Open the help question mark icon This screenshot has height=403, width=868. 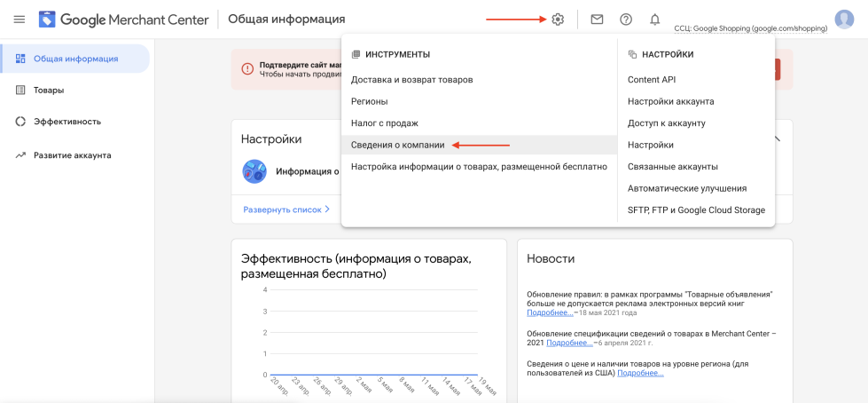click(626, 20)
